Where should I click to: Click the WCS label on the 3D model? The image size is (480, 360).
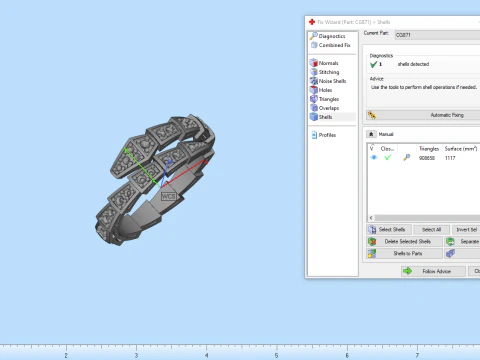pos(168,196)
